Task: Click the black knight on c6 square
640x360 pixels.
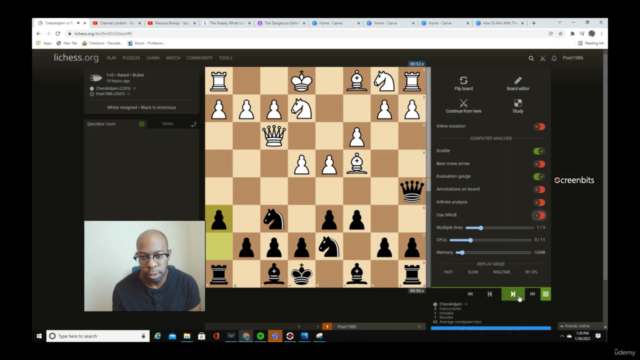Action: tap(274, 219)
